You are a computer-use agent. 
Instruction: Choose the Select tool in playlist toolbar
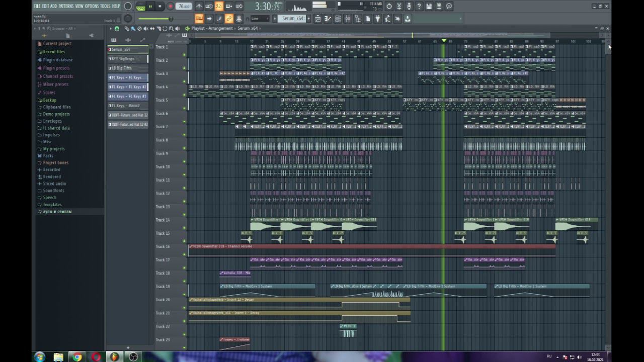coord(165,28)
